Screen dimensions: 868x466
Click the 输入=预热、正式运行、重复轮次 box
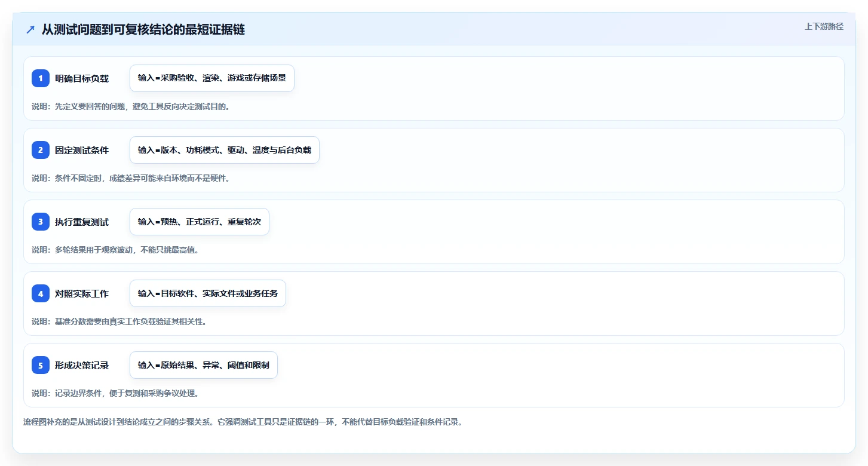click(x=200, y=222)
